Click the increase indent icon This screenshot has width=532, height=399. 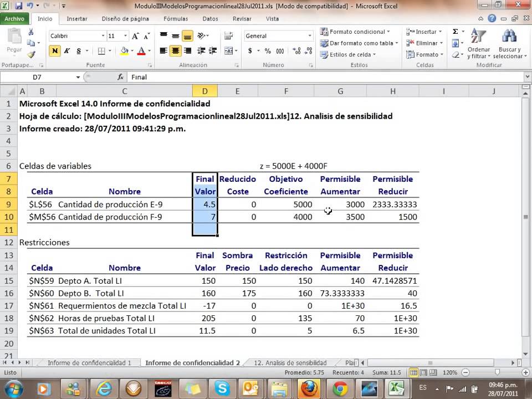[x=213, y=51]
